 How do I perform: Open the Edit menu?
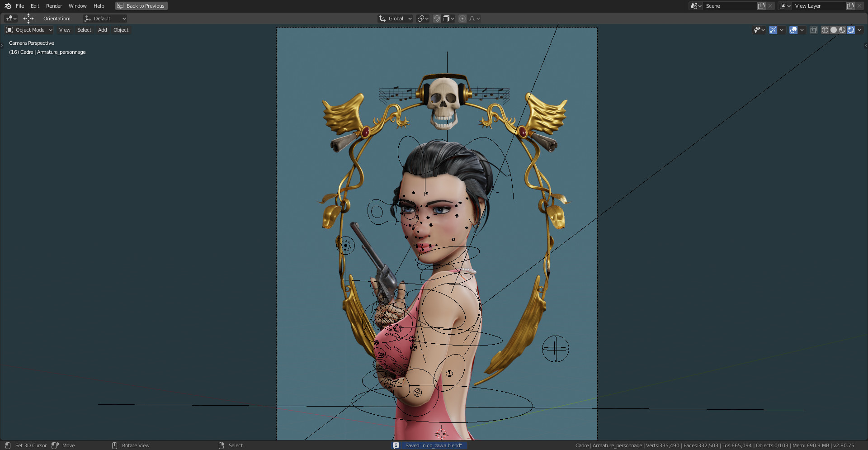(x=35, y=6)
